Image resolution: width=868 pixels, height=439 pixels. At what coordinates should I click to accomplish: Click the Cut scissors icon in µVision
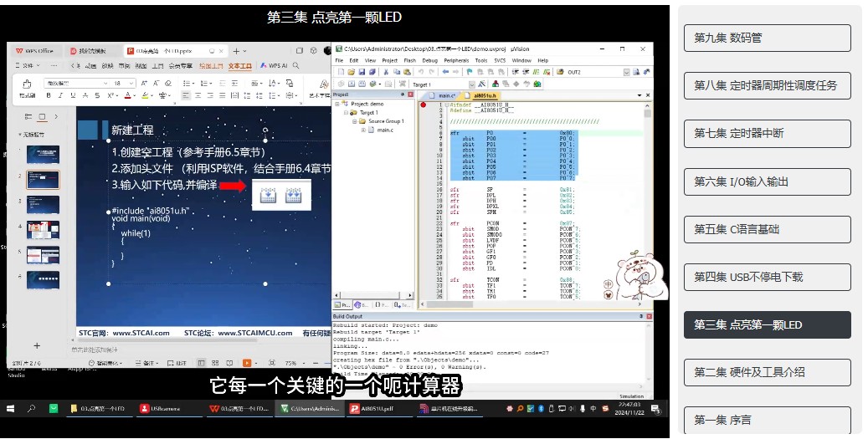pyautogui.click(x=386, y=72)
